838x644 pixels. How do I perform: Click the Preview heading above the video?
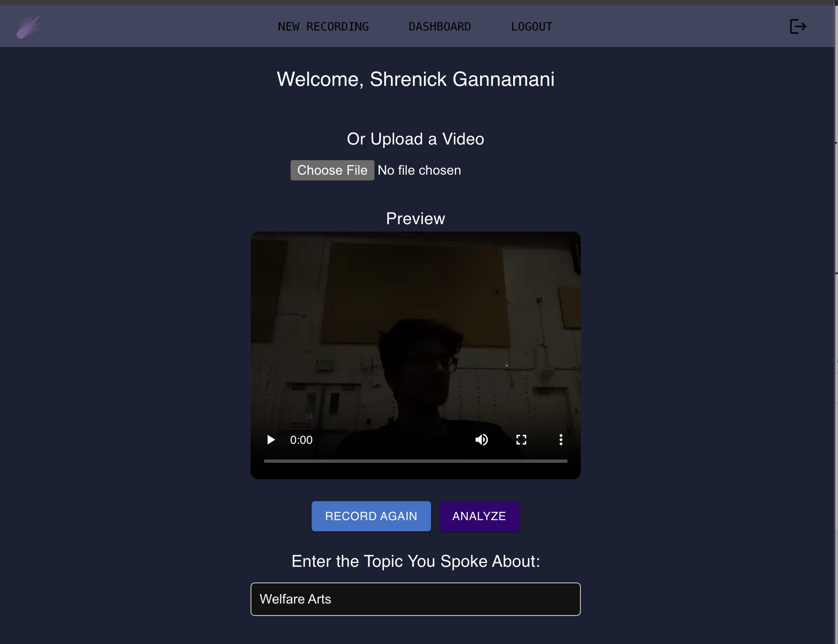tap(415, 218)
